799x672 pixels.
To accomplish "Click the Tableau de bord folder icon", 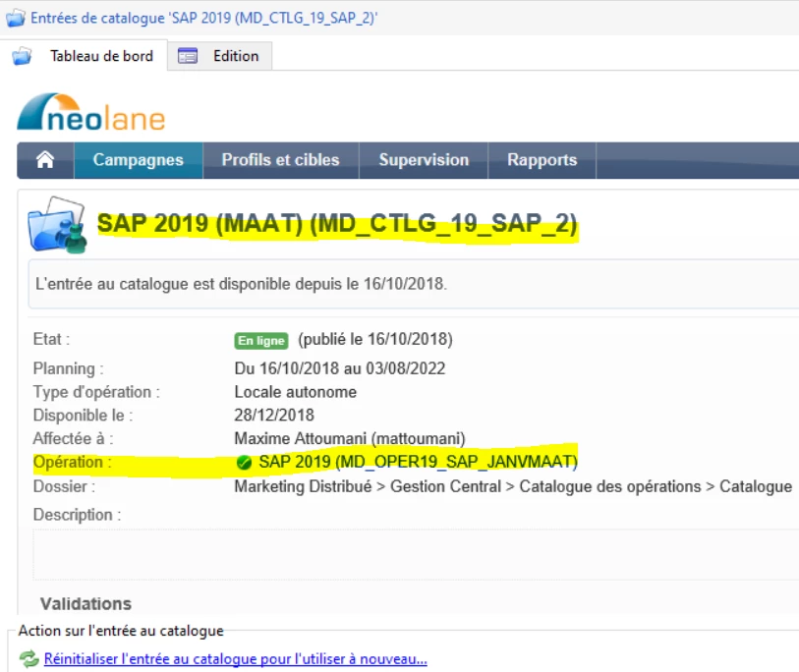I will point(22,56).
